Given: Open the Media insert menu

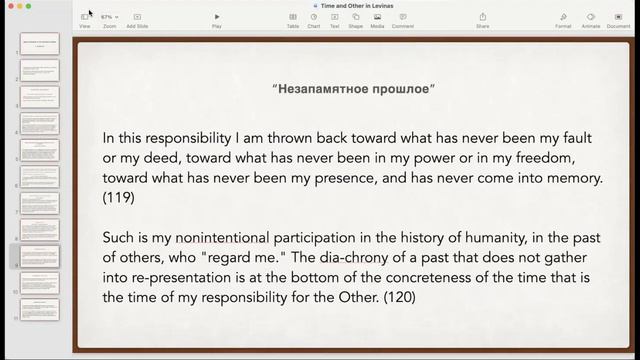Looking at the screenshot, I should (x=377, y=20).
